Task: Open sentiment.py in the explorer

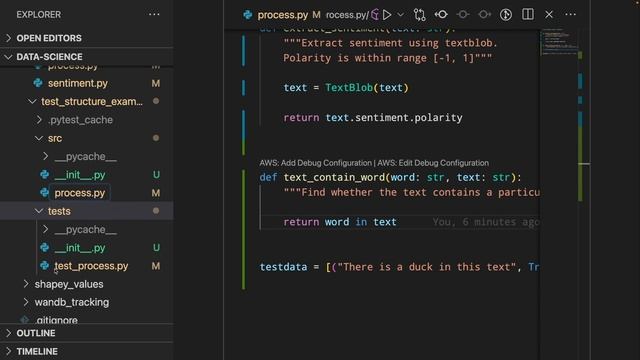Action: coord(78,83)
